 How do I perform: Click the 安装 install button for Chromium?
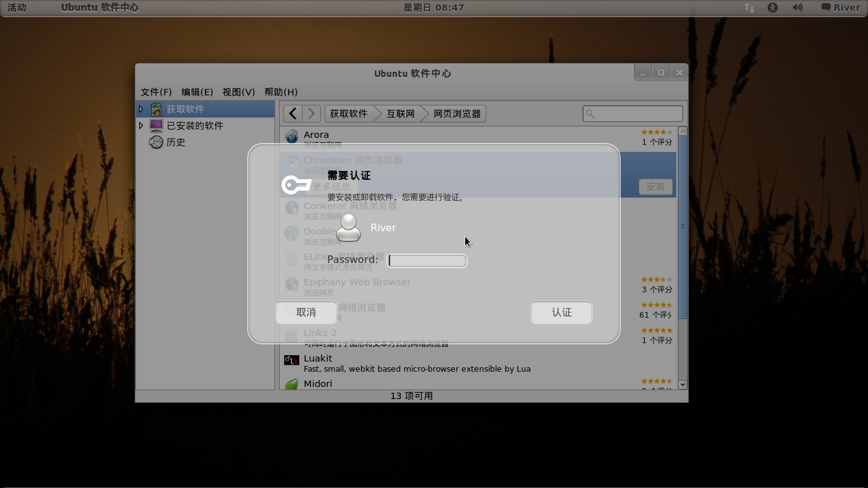(656, 187)
